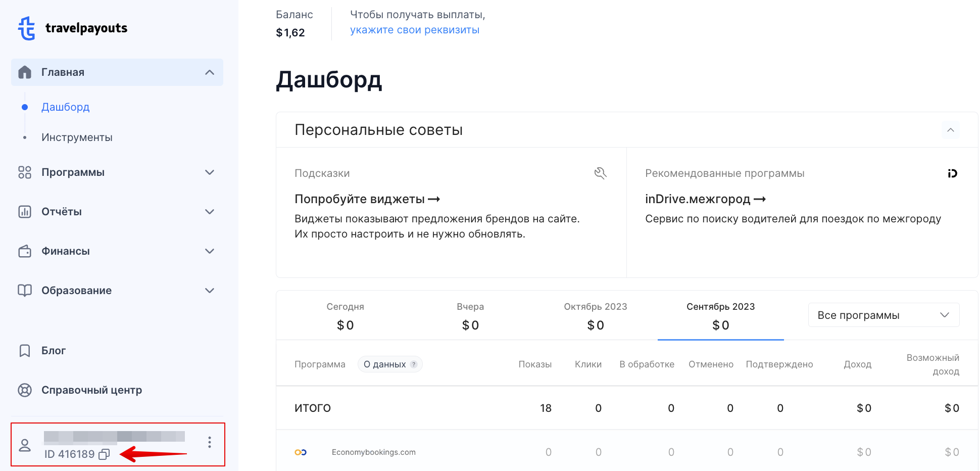
Task: Click the Economybookings.com program icon
Action: pyautogui.click(x=301, y=452)
